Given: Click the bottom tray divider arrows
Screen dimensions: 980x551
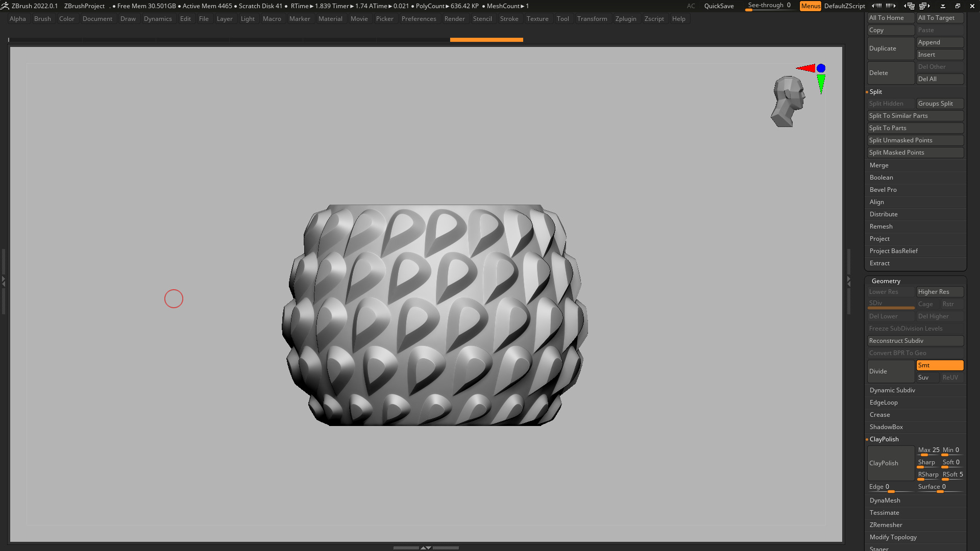Looking at the screenshot, I should (426, 547).
